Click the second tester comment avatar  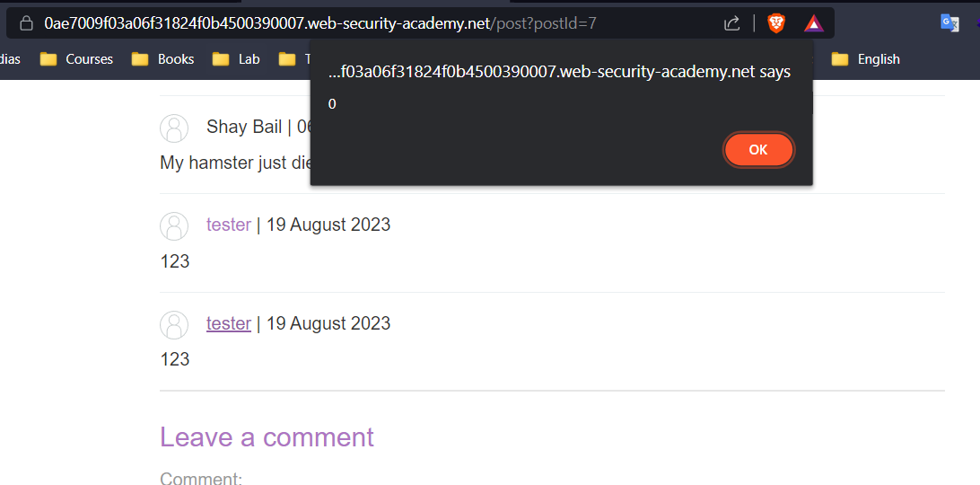coord(174,325)
